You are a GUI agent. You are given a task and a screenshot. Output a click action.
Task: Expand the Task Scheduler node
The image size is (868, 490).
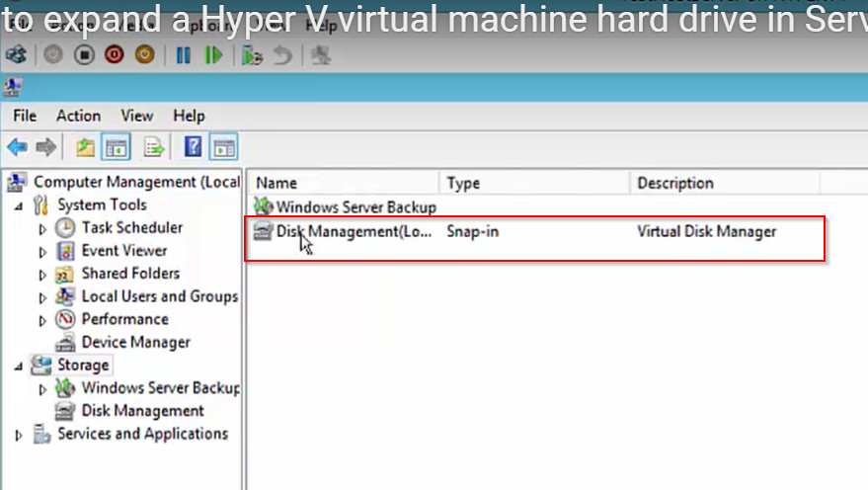click(x=42, y=229)
